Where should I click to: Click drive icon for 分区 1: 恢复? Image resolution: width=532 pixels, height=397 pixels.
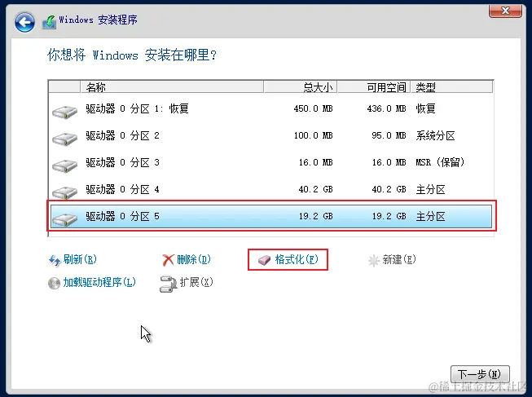(65, 112)
